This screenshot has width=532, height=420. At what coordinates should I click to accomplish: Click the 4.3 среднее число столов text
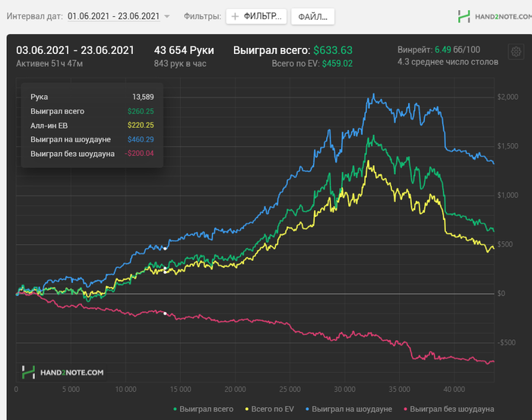point(448,62)
